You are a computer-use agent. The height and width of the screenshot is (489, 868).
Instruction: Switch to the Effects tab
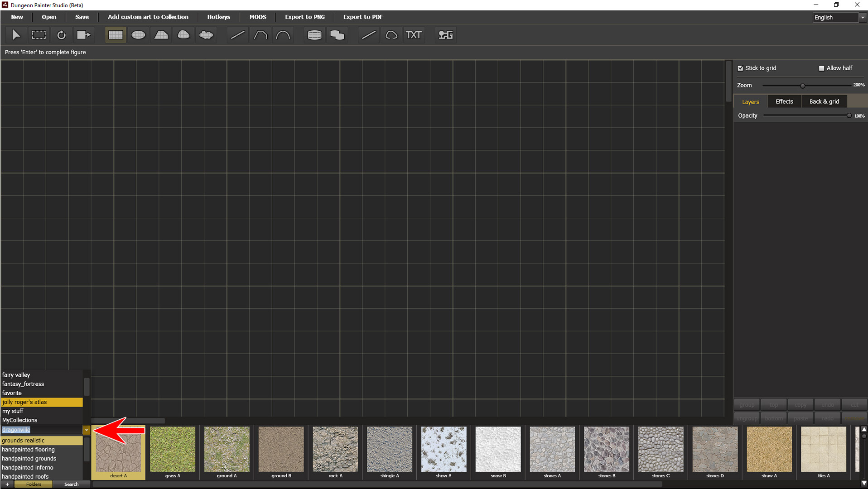[784, 101]
